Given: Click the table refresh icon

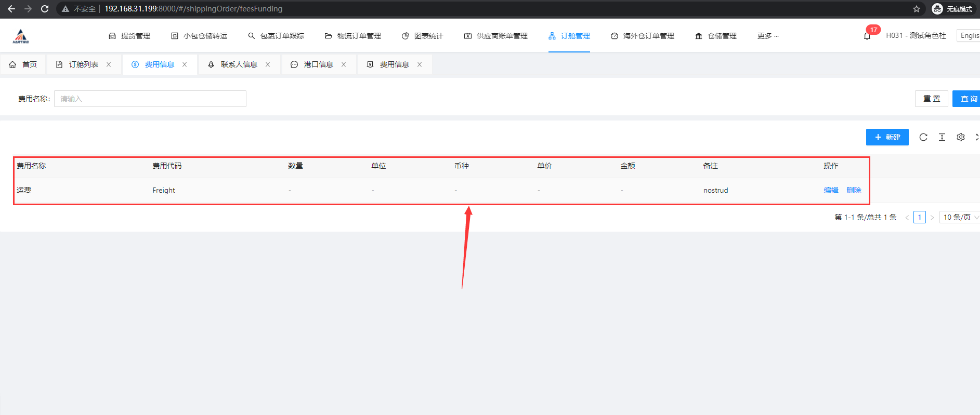Looking at the screenshot, I should [x=923, y=137].
